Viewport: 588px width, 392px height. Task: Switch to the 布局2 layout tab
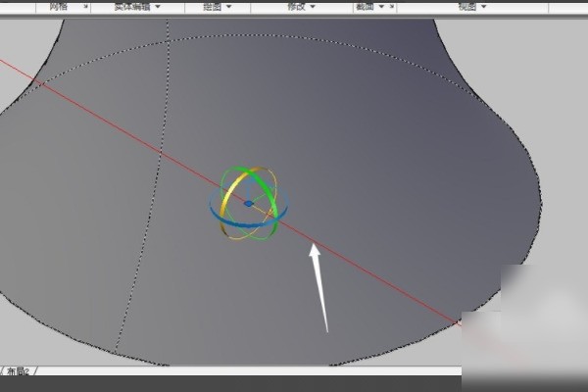tap(20, 372)
